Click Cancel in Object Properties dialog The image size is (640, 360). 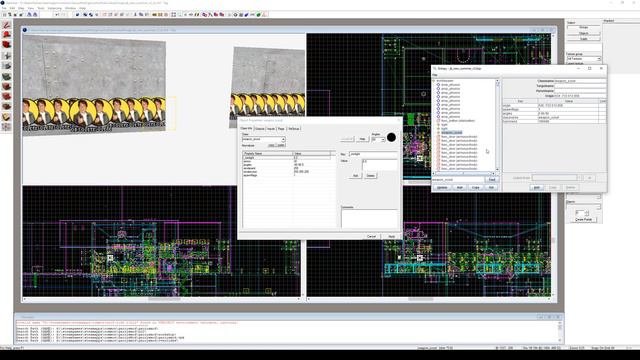(371, 236)
